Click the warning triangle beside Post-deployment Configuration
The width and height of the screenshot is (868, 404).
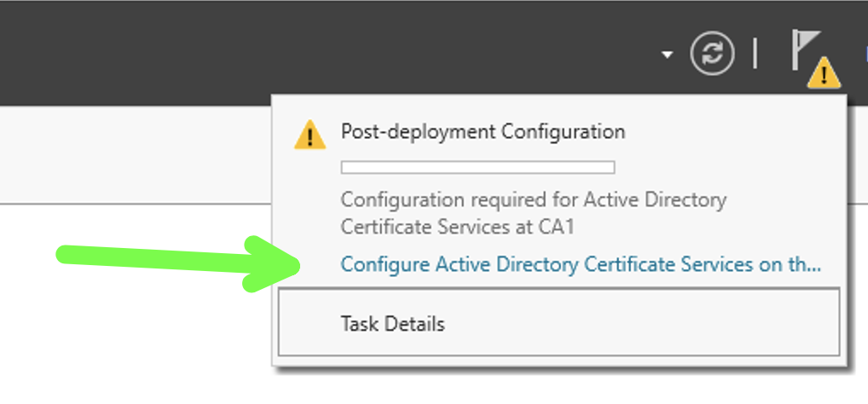pos(310,135)
